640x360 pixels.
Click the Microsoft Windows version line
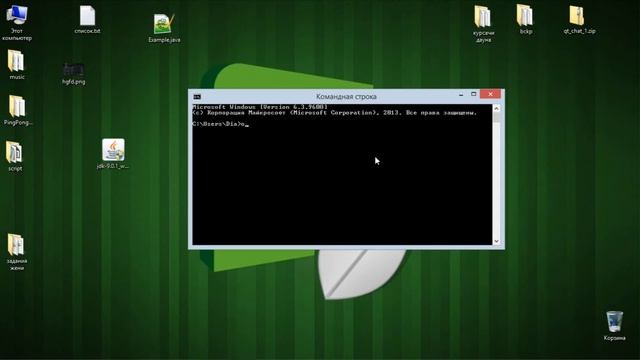pyautogui.click(x=260, y=107)
